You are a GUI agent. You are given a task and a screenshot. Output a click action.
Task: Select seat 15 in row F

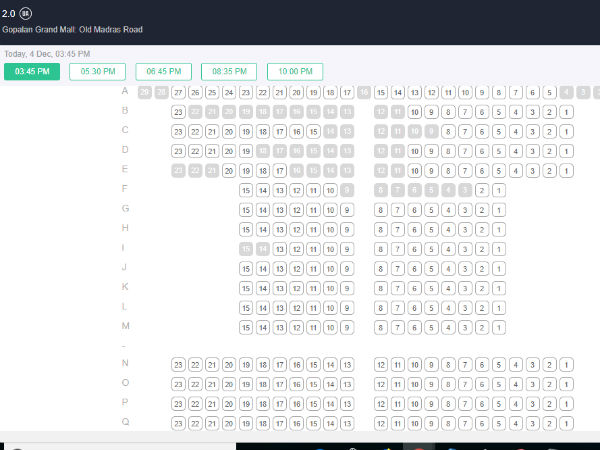[x=246, y=190]
